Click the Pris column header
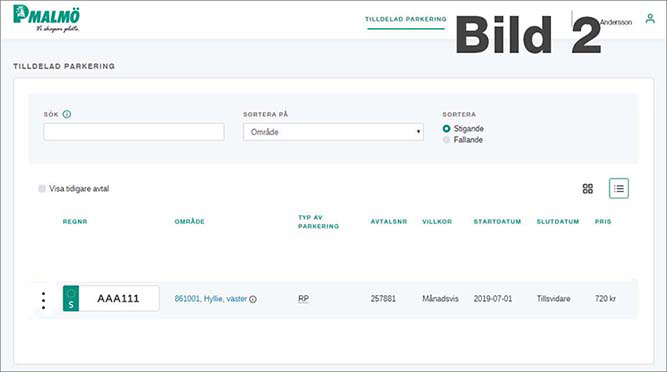Image resolution: width=667 pixels, height=372 pixels. pos(603,221)
